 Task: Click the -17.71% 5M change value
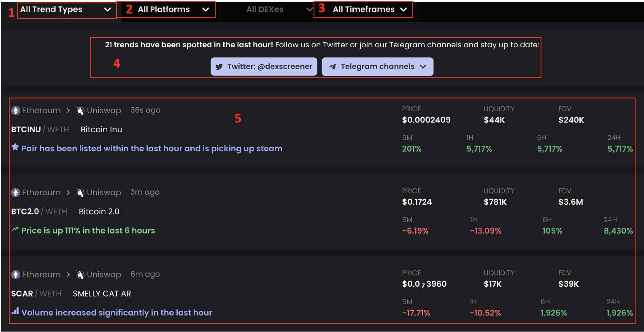416,313
